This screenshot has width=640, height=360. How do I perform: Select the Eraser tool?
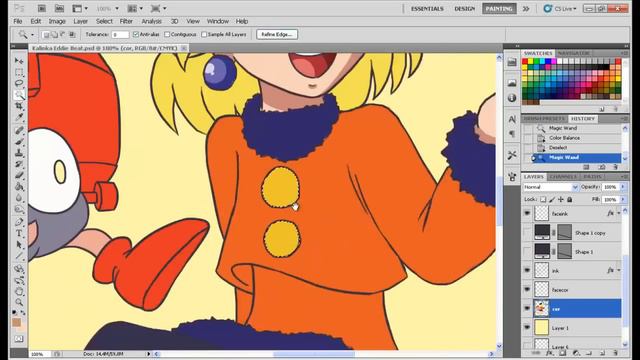click(x=19, y=176)
